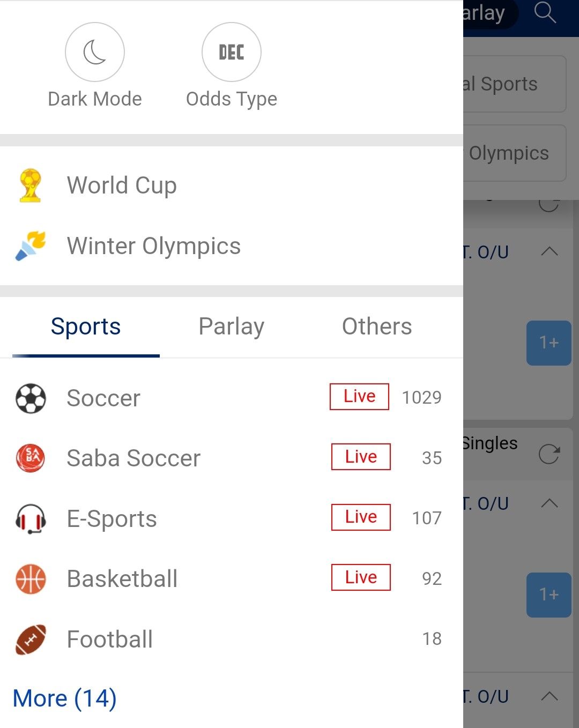
Task: Open World Cup trophy icon
Action: 30,185
